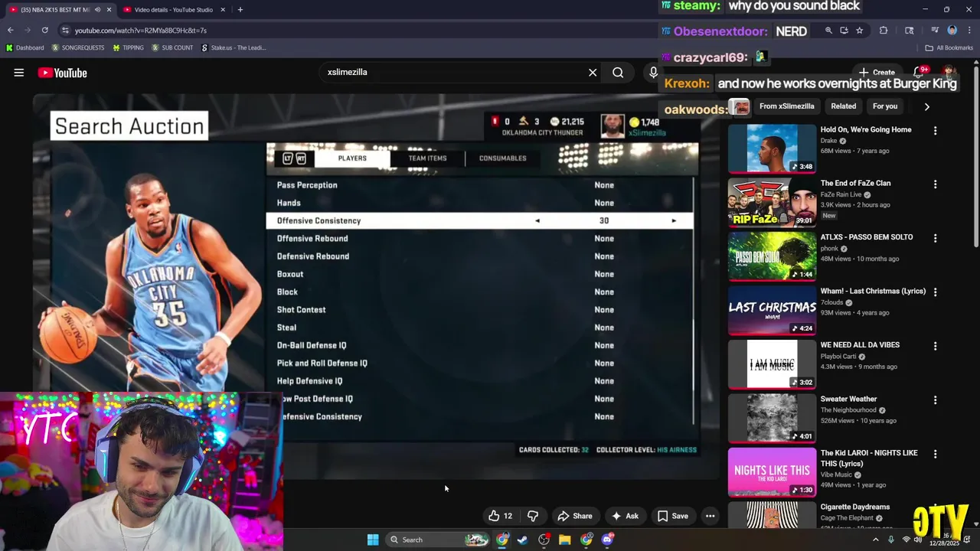Viewport: 980px width, 551px height.
Task: Start a voice search with the microphone
Action: (653, 73)
